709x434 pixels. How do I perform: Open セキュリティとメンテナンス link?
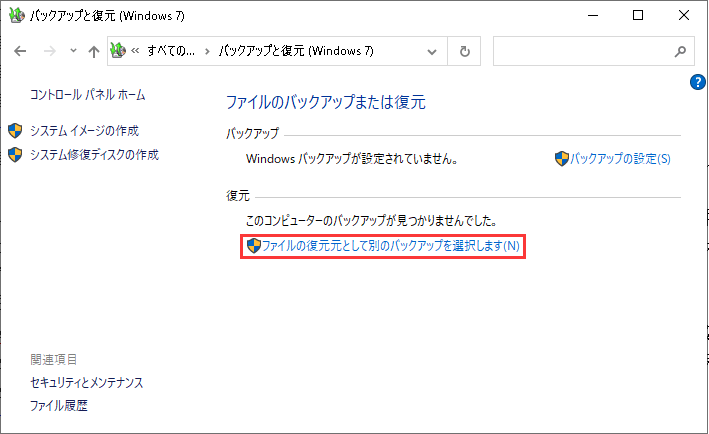(87, 382)
